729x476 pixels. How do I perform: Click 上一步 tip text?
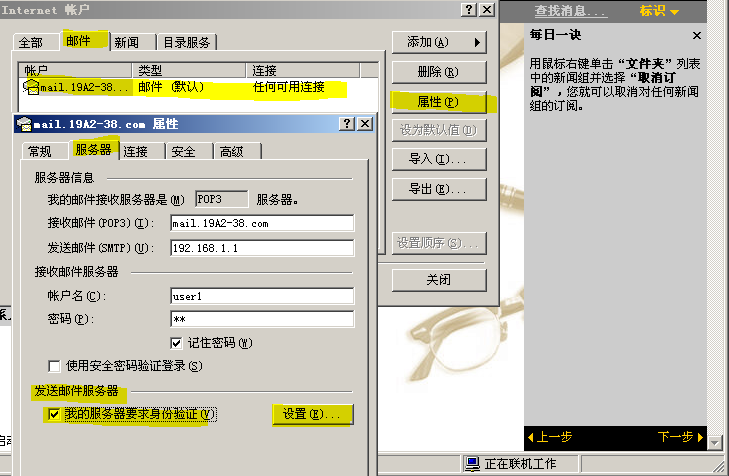click(x=554, y=437)
